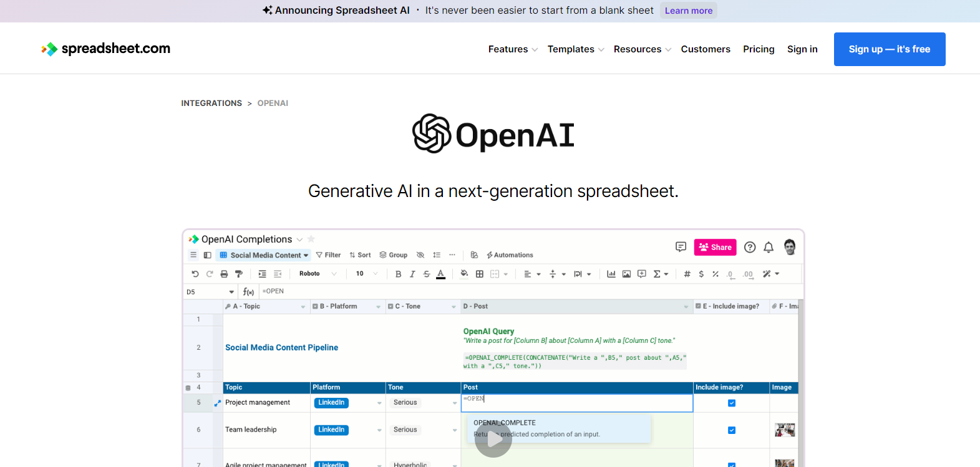980x467 pixels.
Task: Toggle strikethrough formatting
Action: point(427,274)
